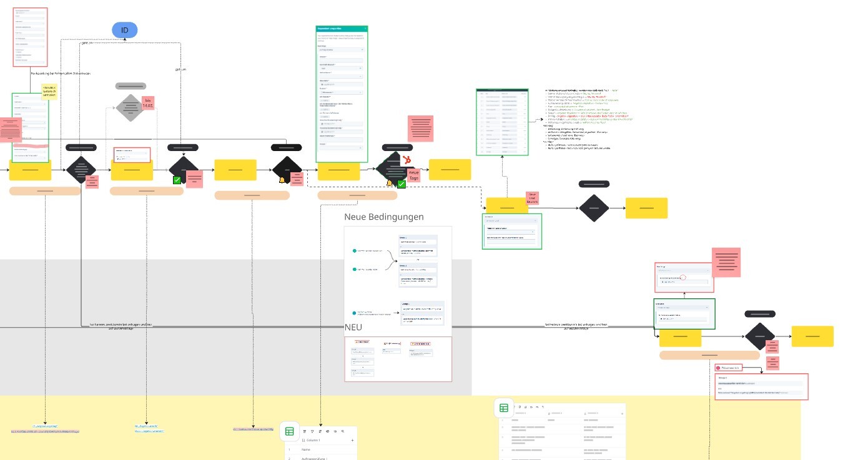This screenshot has height=460, width=868.
Task: Add a column with the plus icon
Action: pos(352,441)
